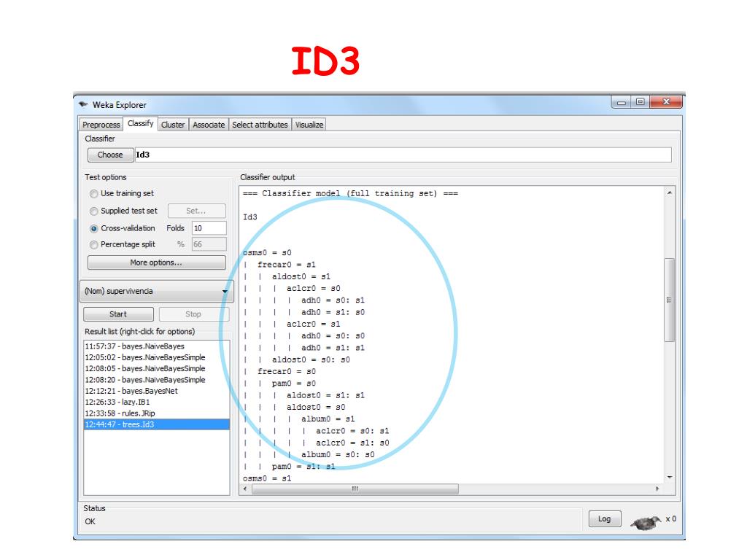Image resolution: width=747 pixels, height=560 pixels.
Task: Click the 'pam0 = s1: s1' tree line
Action: click(x=303, y=467)
